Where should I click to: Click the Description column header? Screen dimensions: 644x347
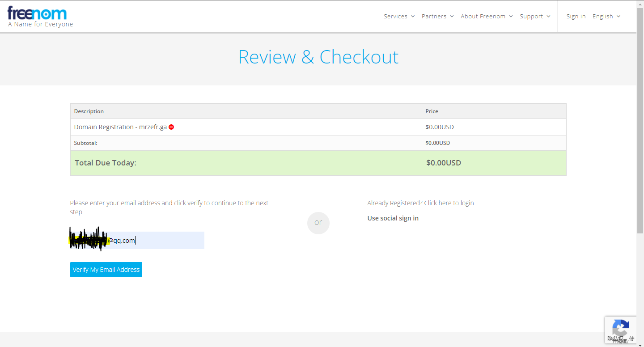tap(89, 111)
